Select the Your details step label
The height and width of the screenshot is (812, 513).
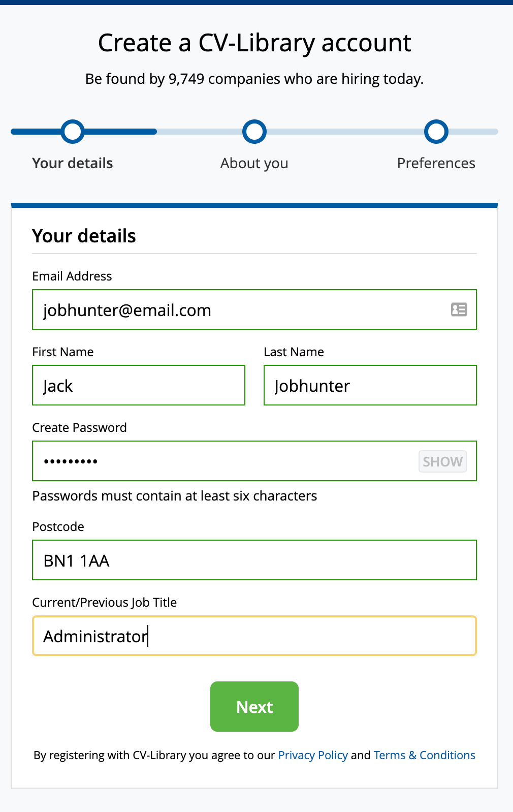(73, 163)
